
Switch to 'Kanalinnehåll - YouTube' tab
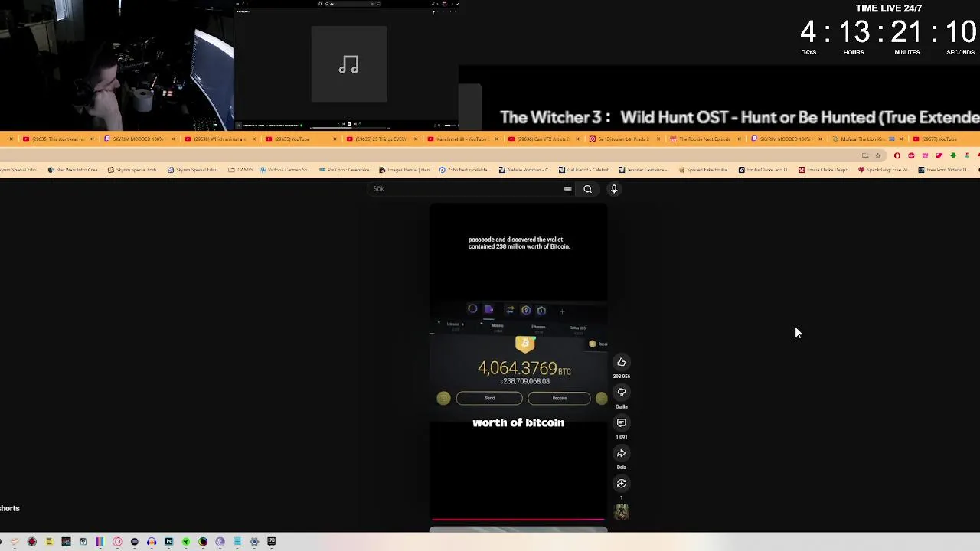462,139
